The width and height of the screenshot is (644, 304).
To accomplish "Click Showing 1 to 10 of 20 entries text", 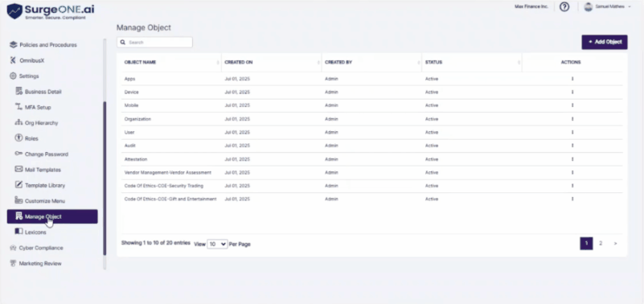I will tap(156, 243).
